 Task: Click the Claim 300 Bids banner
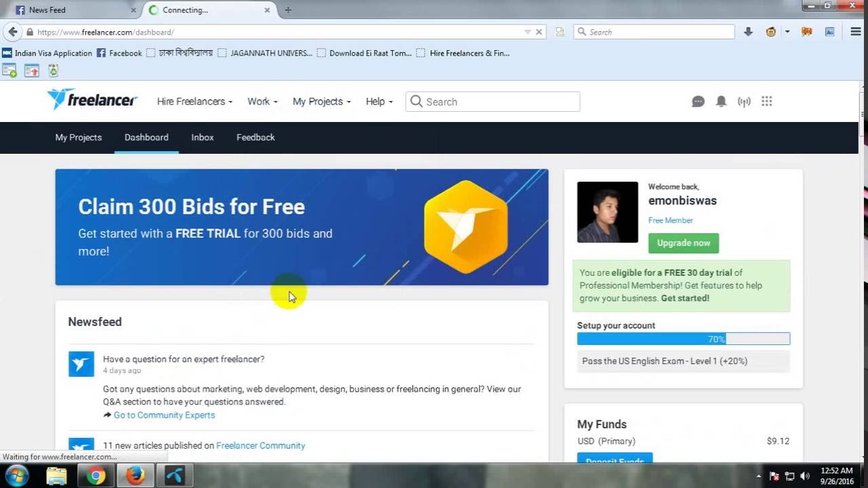pos(302,227)
